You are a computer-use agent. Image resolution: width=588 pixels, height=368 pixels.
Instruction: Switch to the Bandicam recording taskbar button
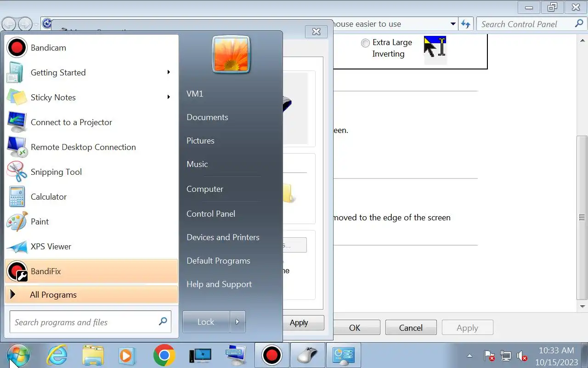pos(271,355)
